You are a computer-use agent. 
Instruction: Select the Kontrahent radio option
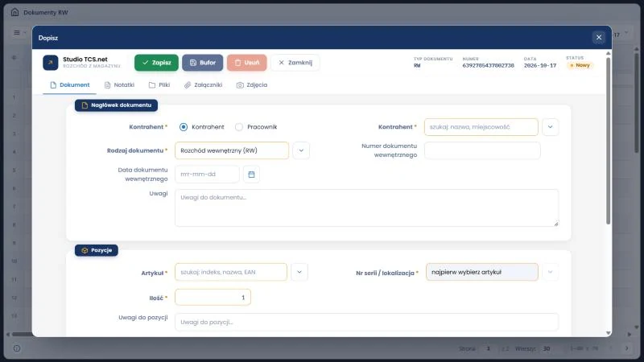pos(184,127)
